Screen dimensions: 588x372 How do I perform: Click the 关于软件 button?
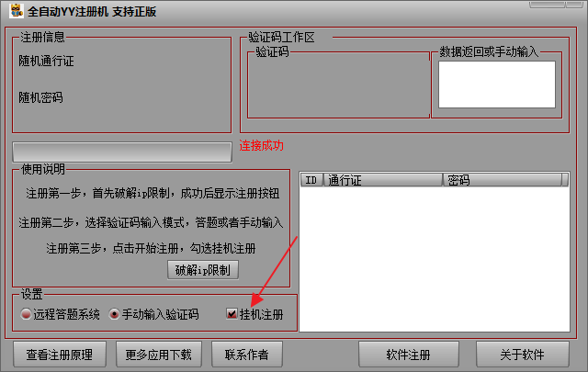tap(523, 355)
